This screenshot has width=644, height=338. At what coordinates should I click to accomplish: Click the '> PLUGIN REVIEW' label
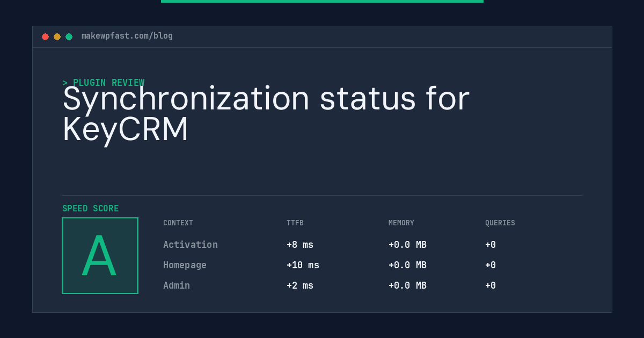(x=104, y=83)
